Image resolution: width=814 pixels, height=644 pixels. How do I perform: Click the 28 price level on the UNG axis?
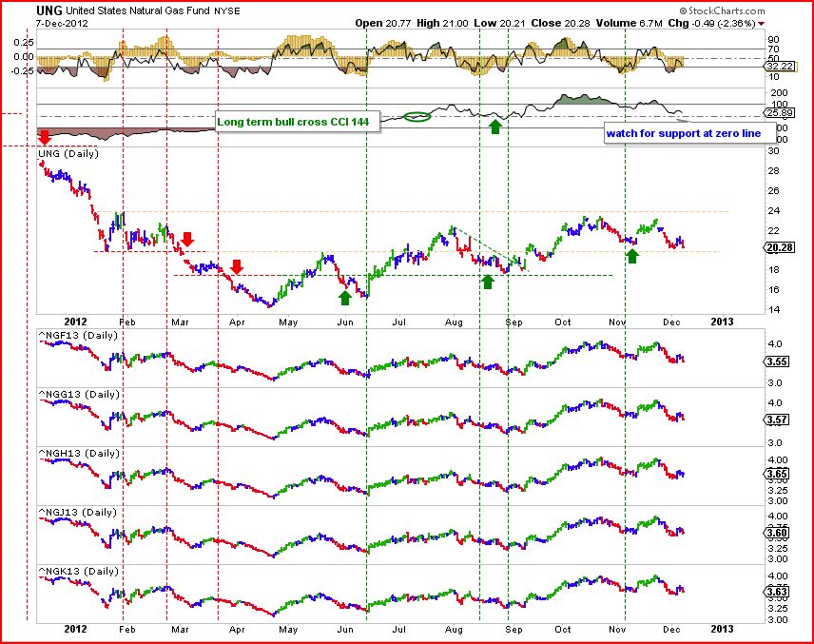pyautogui.click(x=773, y=171)
